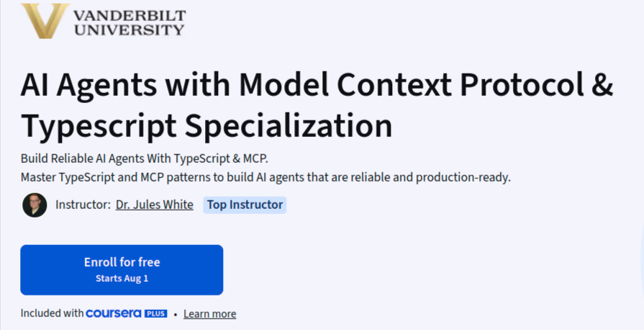The image size is (644, 330).
Task: Select the blue PLUS badge icon
Action: click(155, 313)
